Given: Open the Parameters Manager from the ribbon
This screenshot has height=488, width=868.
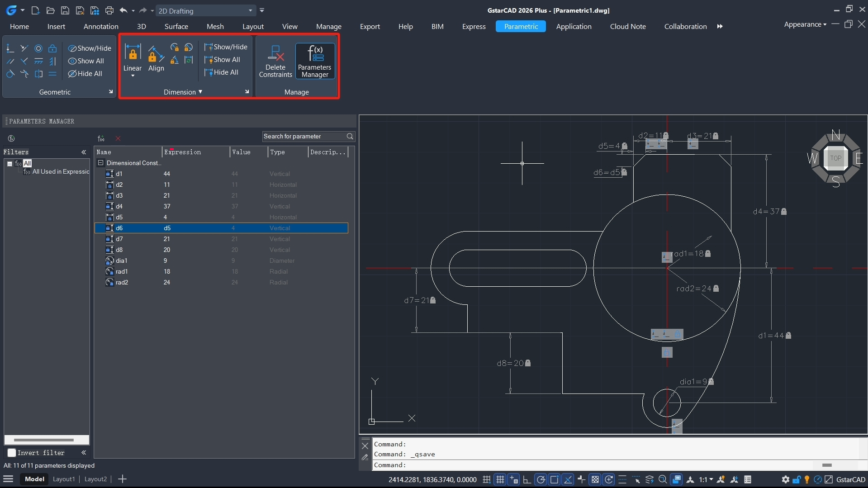Looking at the screenshot, I should coord(315,61).
